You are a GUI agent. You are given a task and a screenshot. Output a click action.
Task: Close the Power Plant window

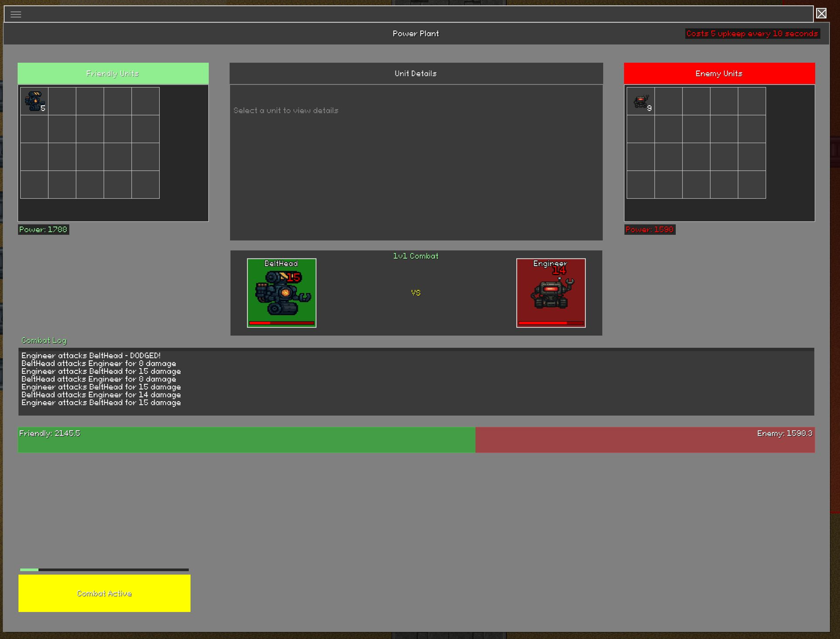821,13
